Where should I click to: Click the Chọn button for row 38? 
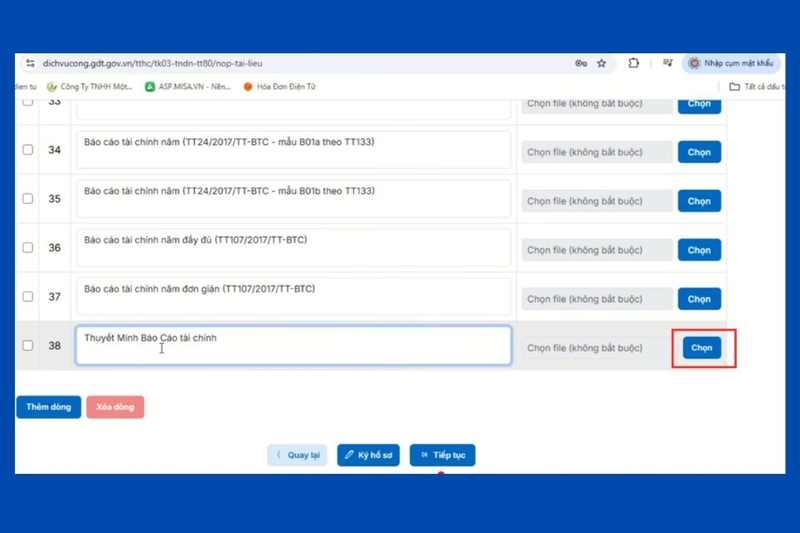pos(702,348)
